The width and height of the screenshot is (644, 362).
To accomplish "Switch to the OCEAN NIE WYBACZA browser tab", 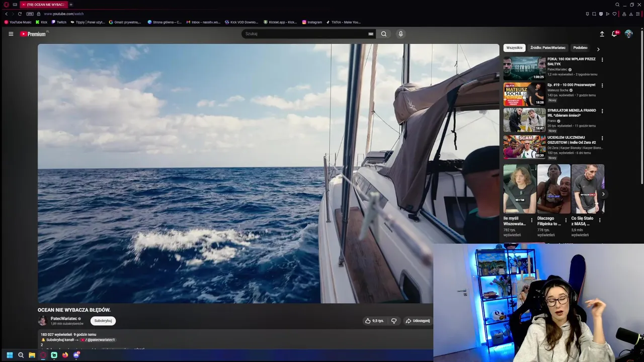I will pyautogui.click(x=43, y=5).
